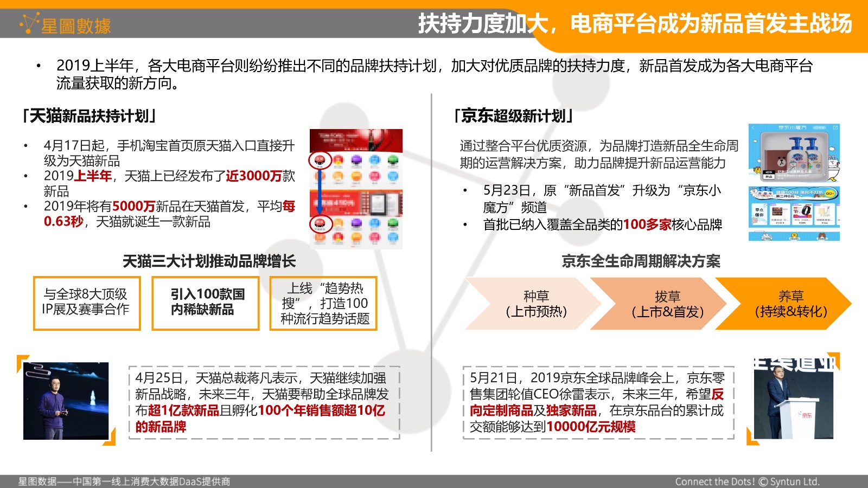Viewport: 868px width, 488px height.
Task: Click the 星圖數據 logo in the header
Action: pyautogui.click(x=65, y=24)
